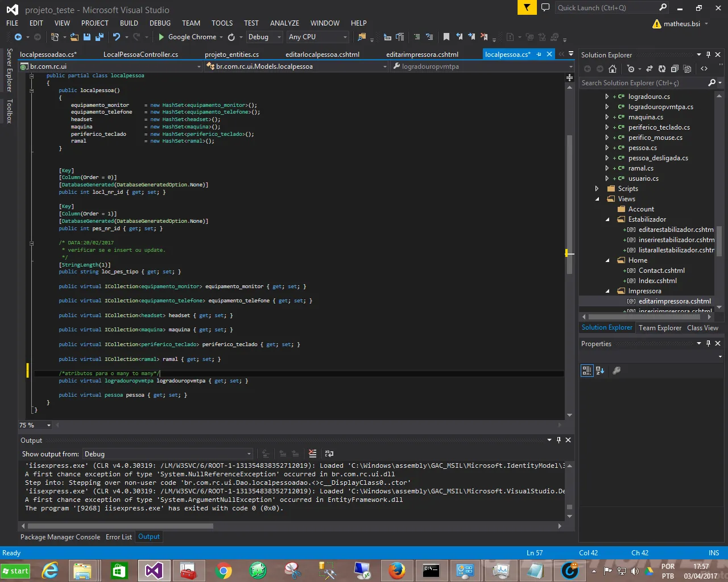Click the Save All toolbar icon
Screen dimensions: 728x582
point(100,37)
